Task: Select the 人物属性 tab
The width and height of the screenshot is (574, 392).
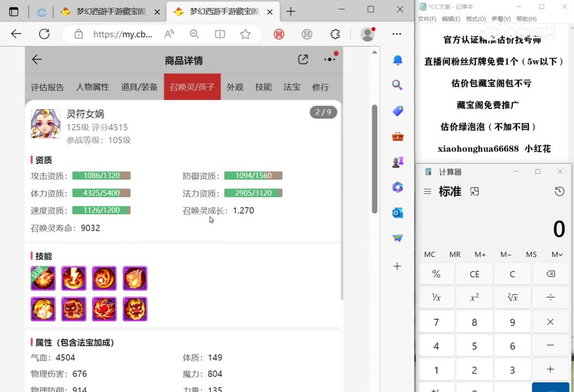Action: click(x=92, y=87)
